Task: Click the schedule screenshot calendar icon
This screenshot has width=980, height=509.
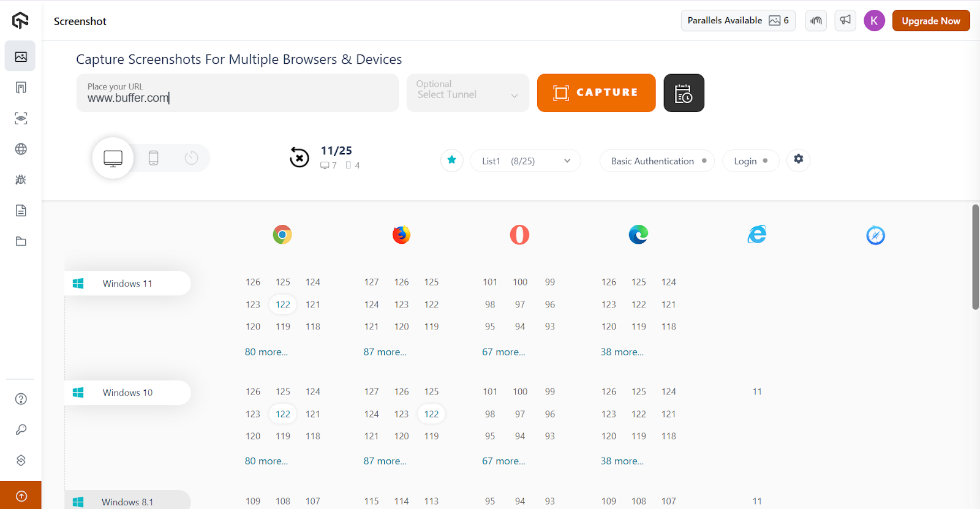Action: (x=684, y=93)
